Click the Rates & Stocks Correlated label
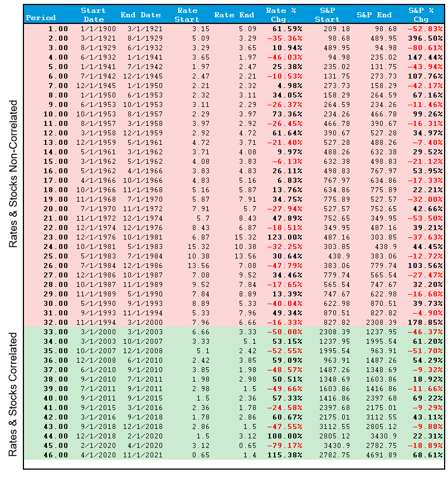Image resolution: width=448 pixels, height=478 pixels. 13,394
